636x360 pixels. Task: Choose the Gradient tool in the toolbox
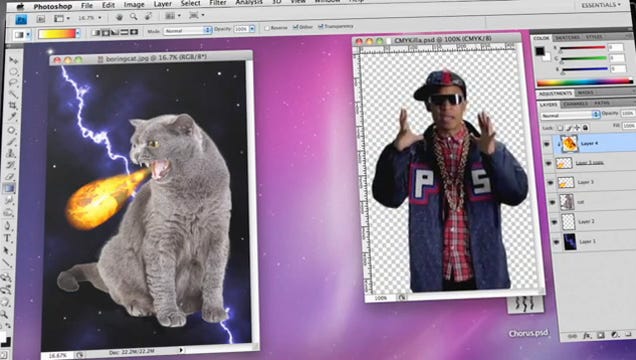[x=9, y=188]
